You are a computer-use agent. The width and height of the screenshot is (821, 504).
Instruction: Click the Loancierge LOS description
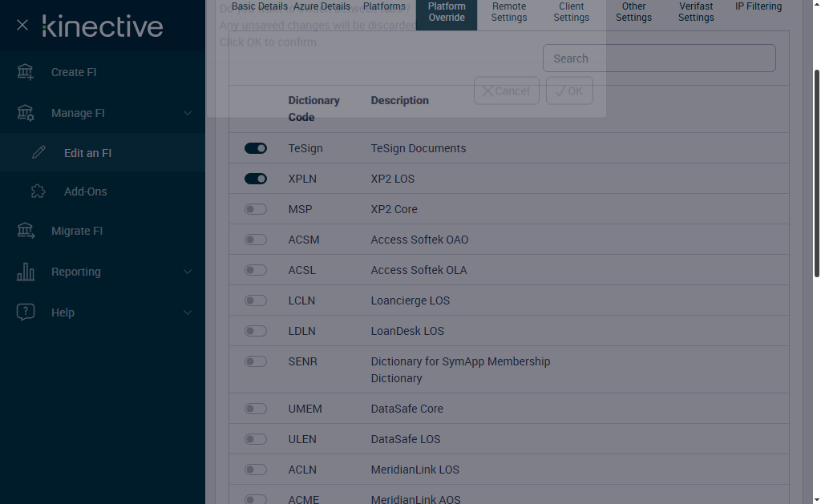[410, 300]
